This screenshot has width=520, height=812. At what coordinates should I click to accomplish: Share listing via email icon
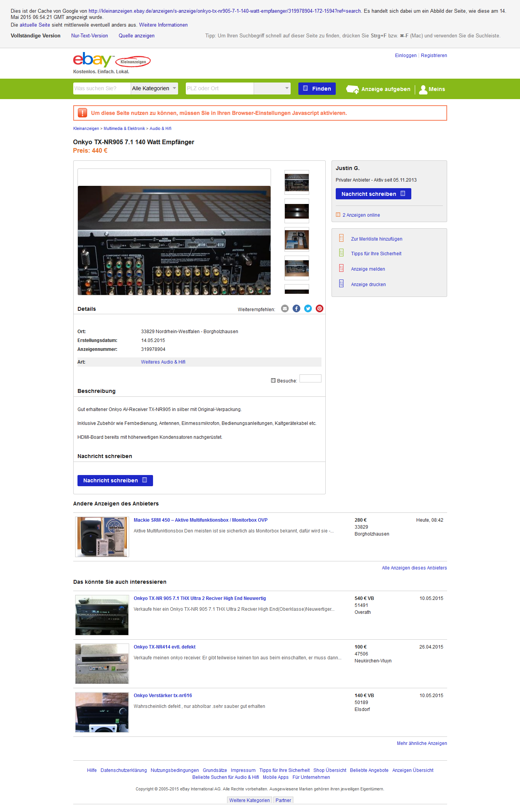pyautogui.click(x=285, y=308)
